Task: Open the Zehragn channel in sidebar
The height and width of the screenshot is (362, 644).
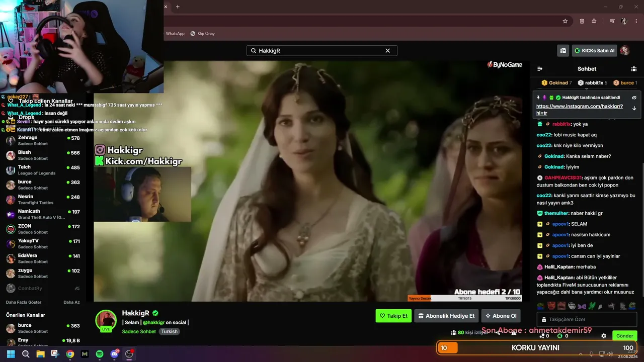Action: [x=43, y=140]
